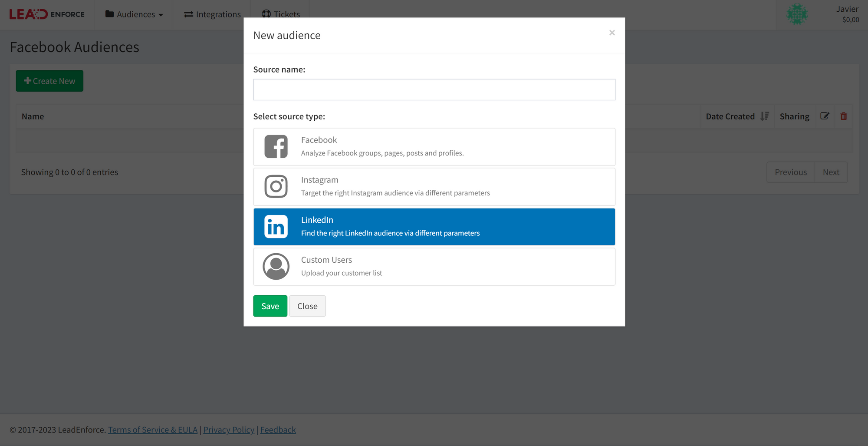
Task: Click the Close button in dialog
Action: coord(307,306)
